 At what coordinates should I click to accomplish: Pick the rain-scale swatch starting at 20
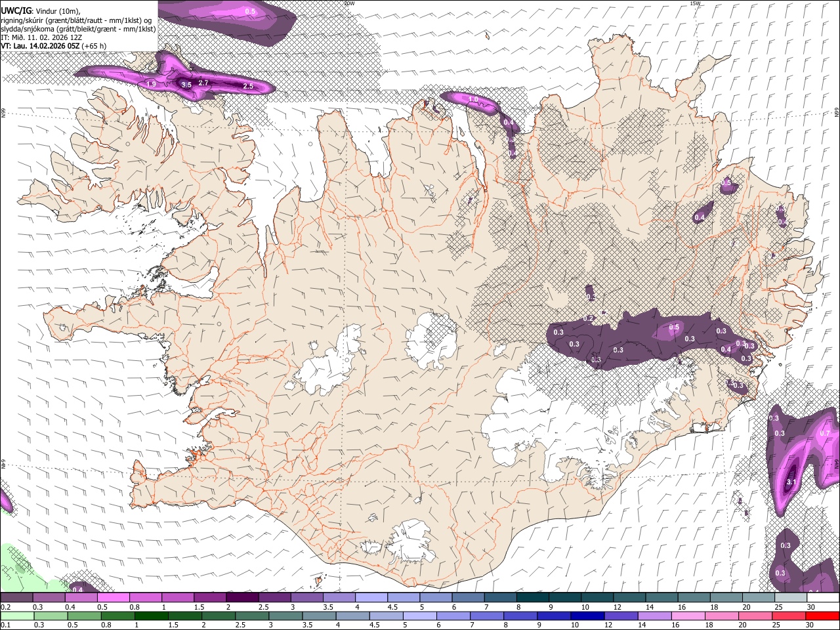[756, 616]
